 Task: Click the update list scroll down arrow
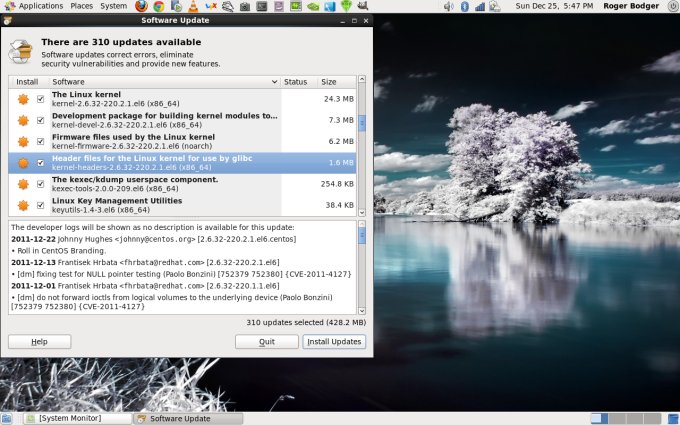[x=362, y=212]
